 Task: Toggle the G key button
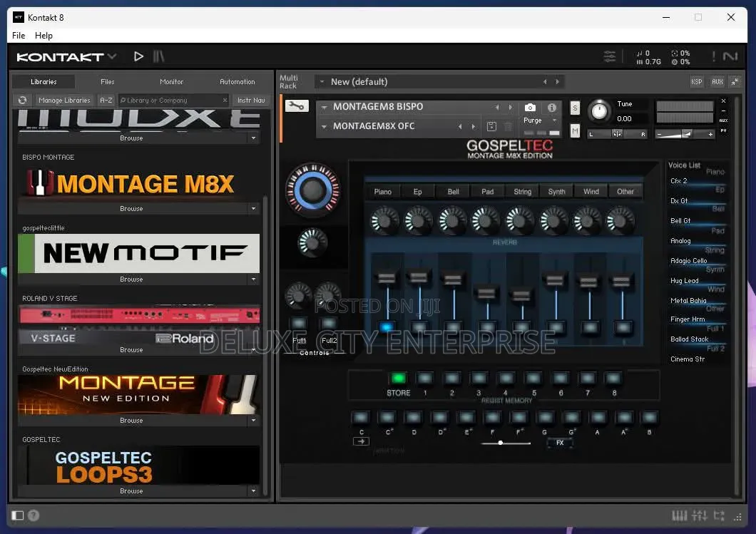pos(546,417)
